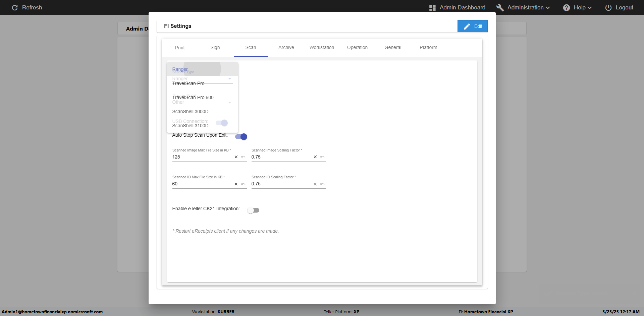The image size is (644, 316).
Task: Click the Teller Platform: XP status text
Action: [x=341, y=312]
